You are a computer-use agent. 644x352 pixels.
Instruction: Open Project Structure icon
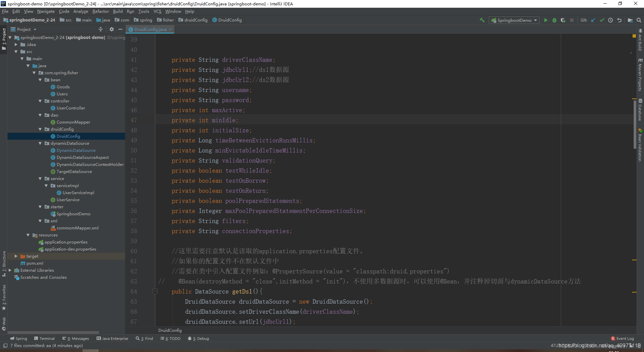click(x=630, y=20)
